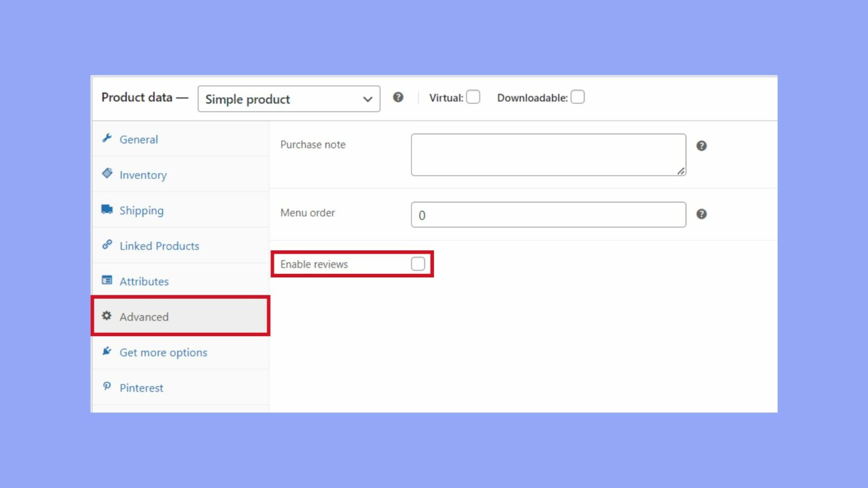Screen dimensions: 868x488
Task: Select the General wrench icon
Action: pos(107,138)
